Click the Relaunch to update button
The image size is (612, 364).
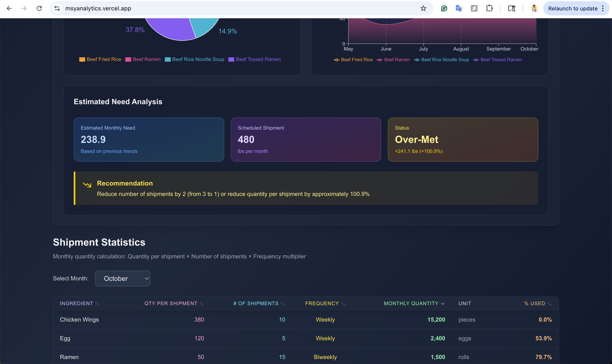(x=573, y=8)
